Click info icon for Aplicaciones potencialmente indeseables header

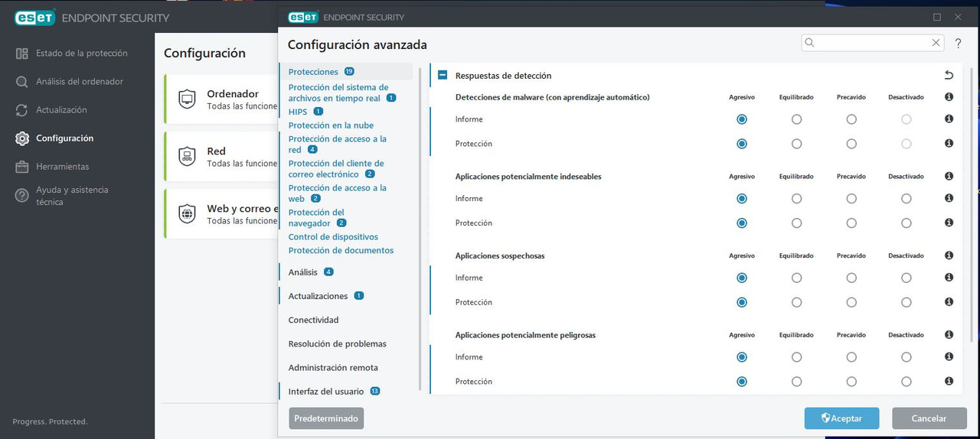[x=949, y=176]
